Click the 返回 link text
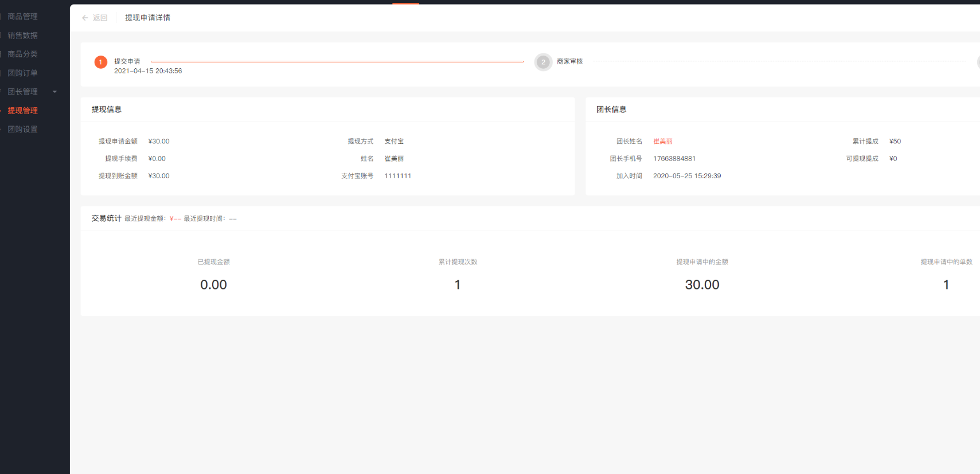The height and width of the screenshot is (474, 980). click(x=100, y=18)
